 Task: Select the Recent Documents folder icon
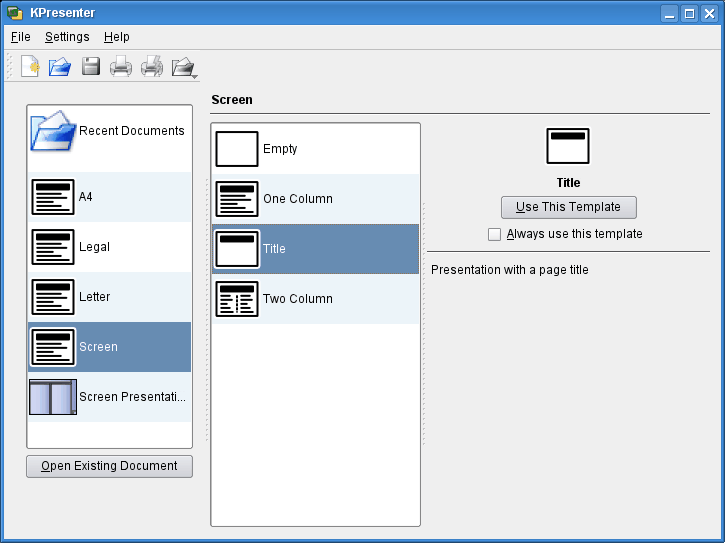tap(52, 131)
